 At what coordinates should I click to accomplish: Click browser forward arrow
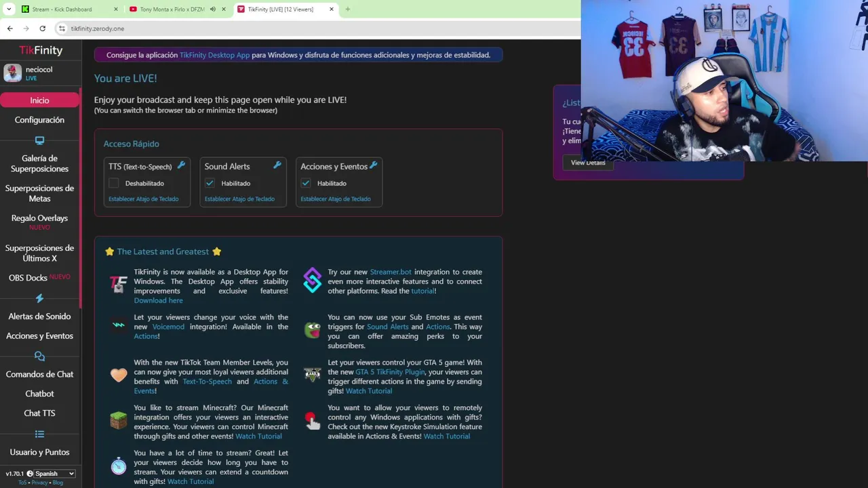point(26,28)
